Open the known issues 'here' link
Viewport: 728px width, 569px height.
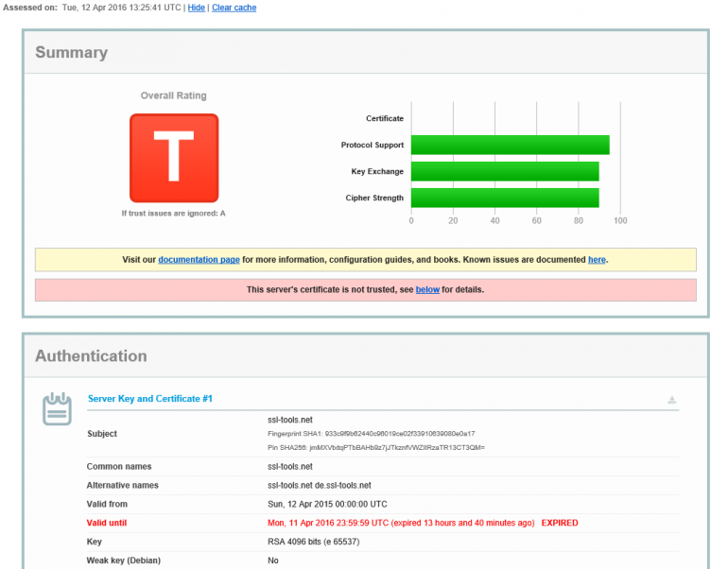point(597,259)
